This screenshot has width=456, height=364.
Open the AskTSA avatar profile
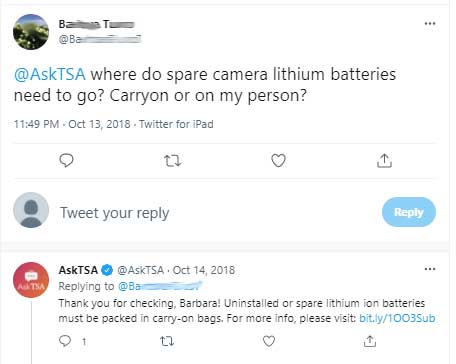(x=31, y=280)
